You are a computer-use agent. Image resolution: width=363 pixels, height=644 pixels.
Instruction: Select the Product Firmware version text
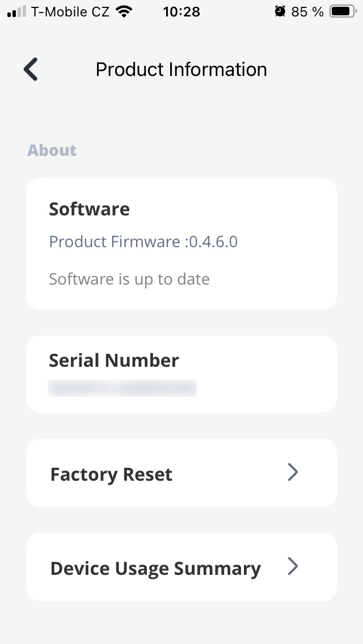143,242
